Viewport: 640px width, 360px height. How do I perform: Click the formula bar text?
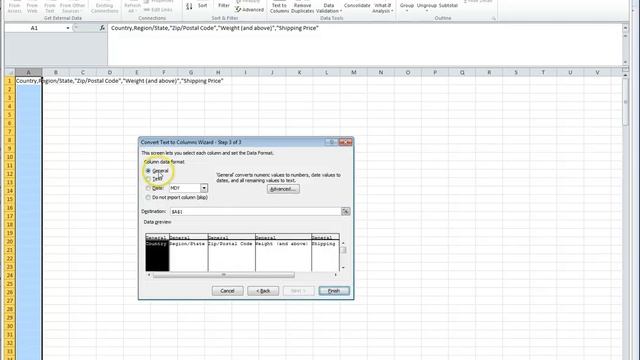[x=214, y=28]
